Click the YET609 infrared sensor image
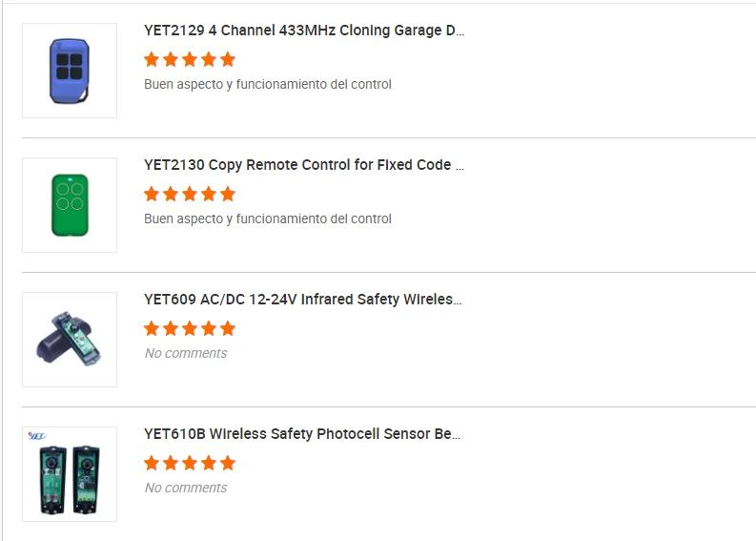The image size is (756, 541). pyautogui.click(x=69, y=340)
